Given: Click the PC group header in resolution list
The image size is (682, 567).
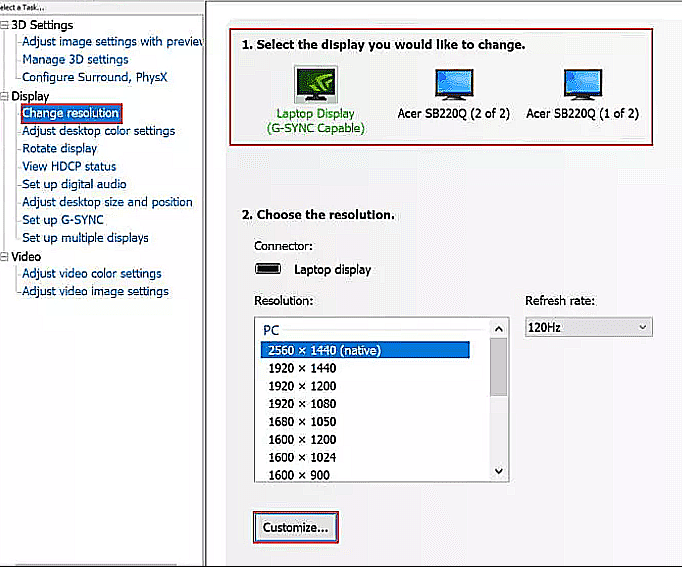Looking at the screenshot, I should (x=271, y=330).
